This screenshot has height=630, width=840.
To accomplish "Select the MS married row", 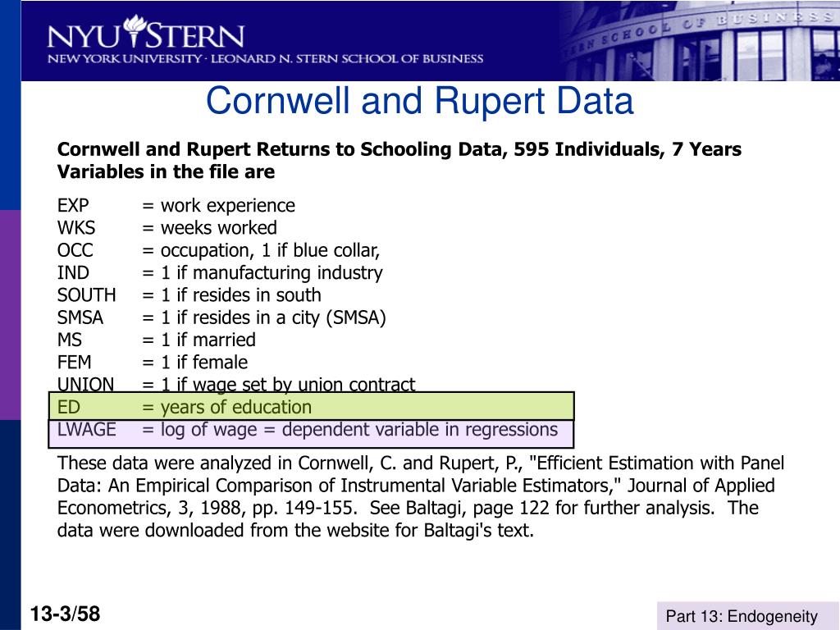I will pos(157,340).
